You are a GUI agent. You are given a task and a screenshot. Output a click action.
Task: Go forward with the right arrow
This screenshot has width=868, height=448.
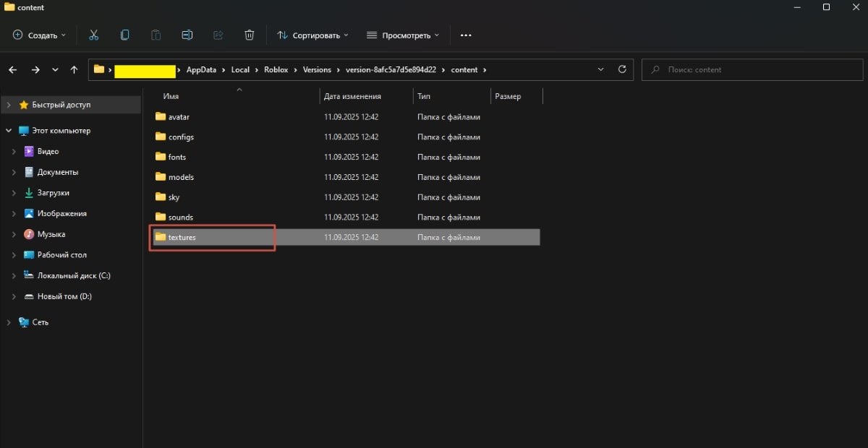pos(35,70)
